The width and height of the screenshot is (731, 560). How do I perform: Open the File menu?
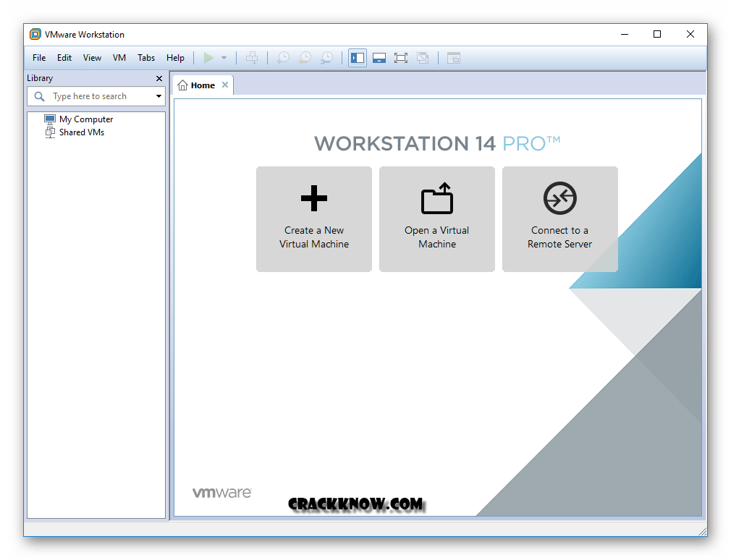point(39,58)
